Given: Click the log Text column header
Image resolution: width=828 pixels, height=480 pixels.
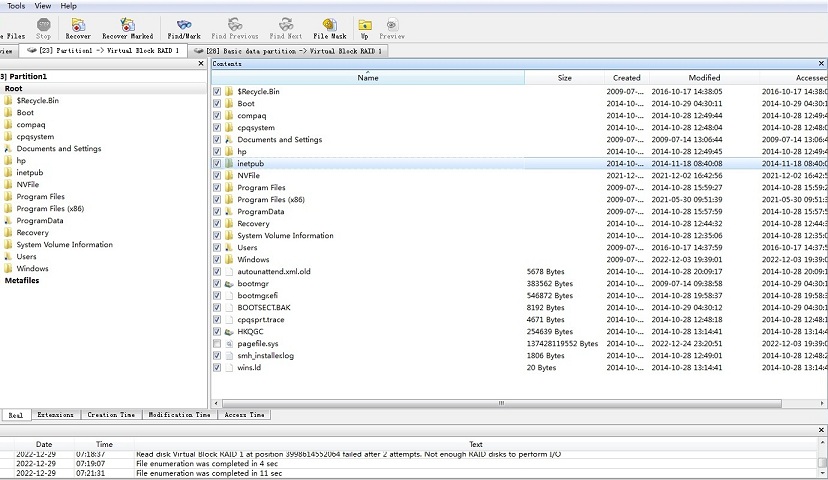Looking at the screenshot, I should pyautogui.click(x=475, y=444).
